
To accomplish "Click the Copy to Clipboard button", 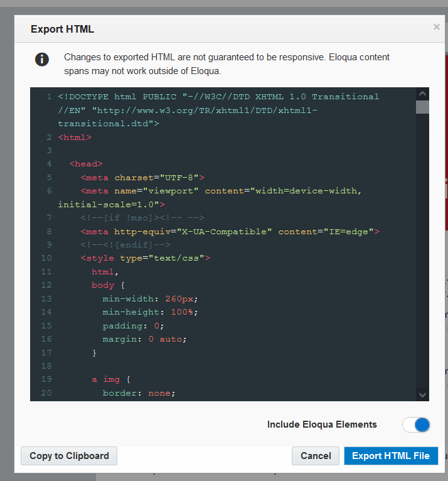I will [x=69, y=456].
